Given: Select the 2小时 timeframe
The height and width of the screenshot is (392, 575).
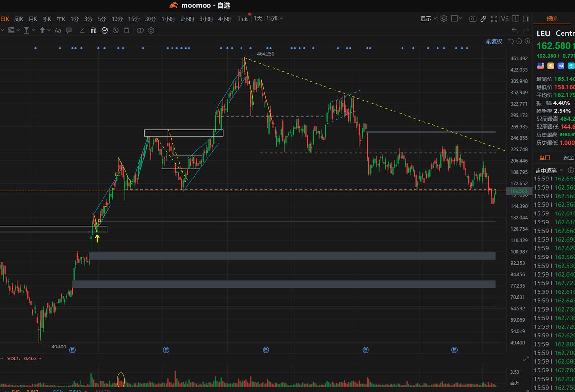Looking at the screenshot, I should click(x=187, y=19).
